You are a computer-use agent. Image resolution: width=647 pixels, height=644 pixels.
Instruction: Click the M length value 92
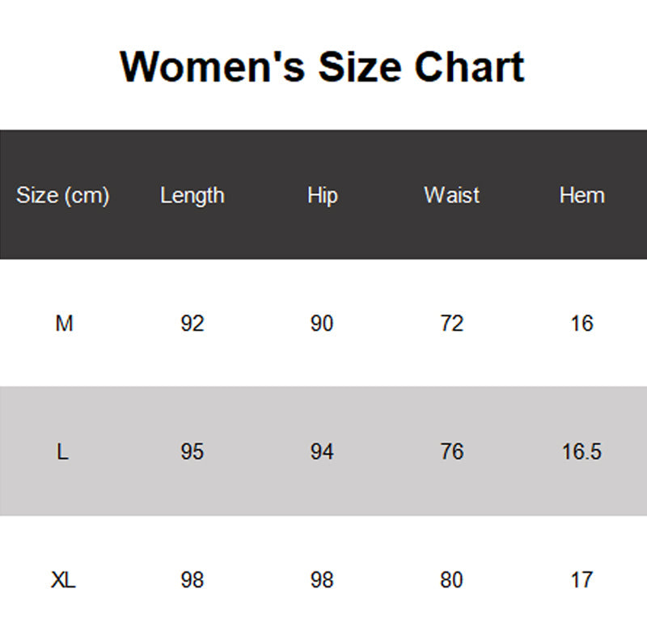(192, 324)
